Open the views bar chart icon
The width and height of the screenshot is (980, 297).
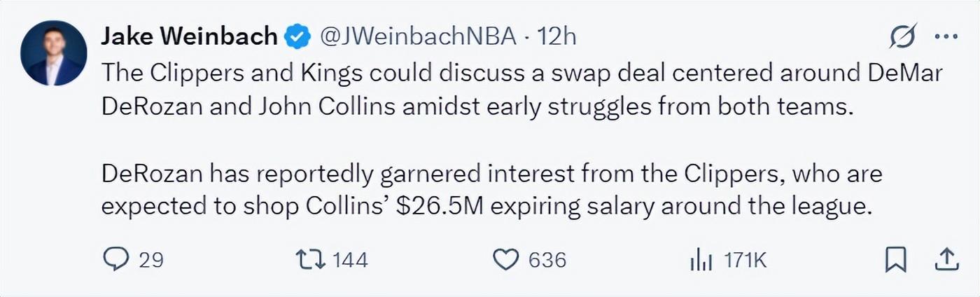point(701,261)
